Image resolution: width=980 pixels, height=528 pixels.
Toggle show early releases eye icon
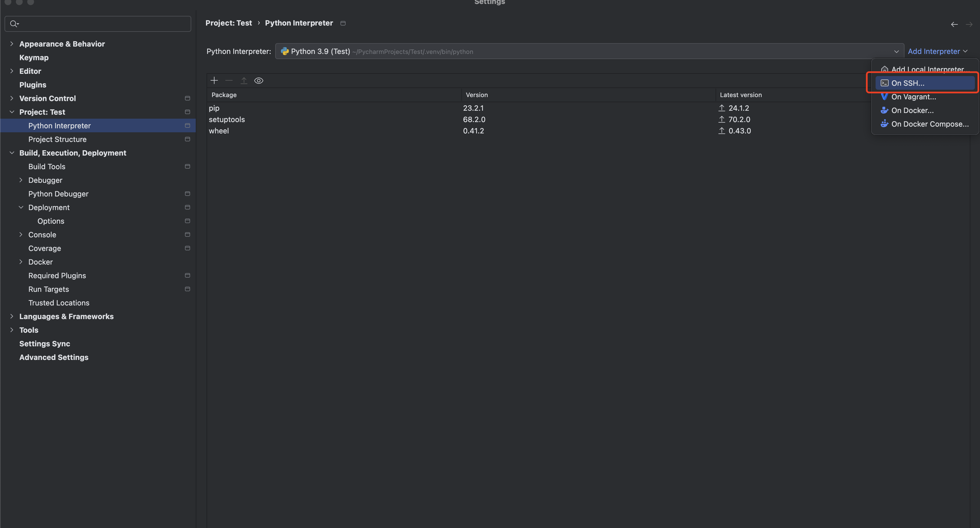pyautogui.click(x=259, y=80)
